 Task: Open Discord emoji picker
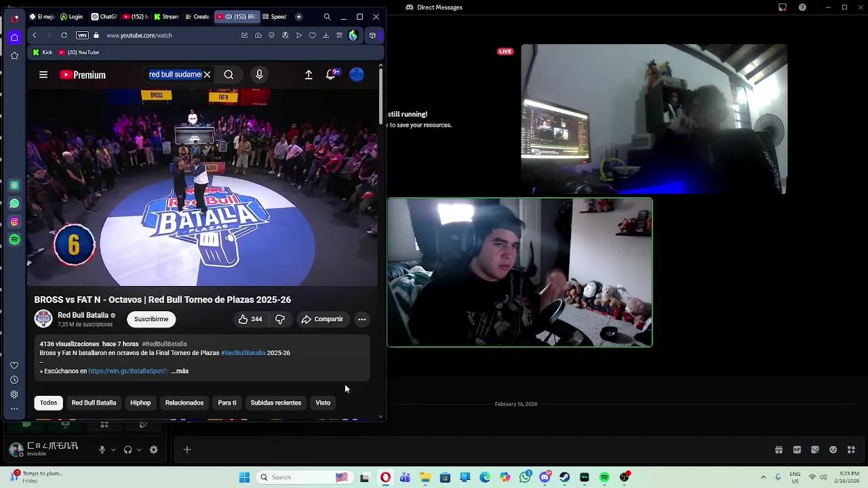coord(833,449)
